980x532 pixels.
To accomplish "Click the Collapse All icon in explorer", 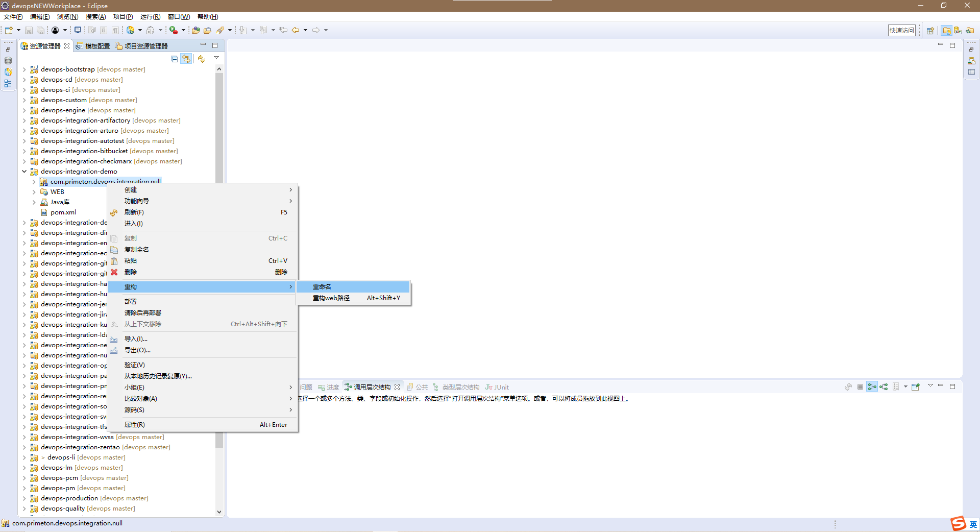I will [175, 59].
